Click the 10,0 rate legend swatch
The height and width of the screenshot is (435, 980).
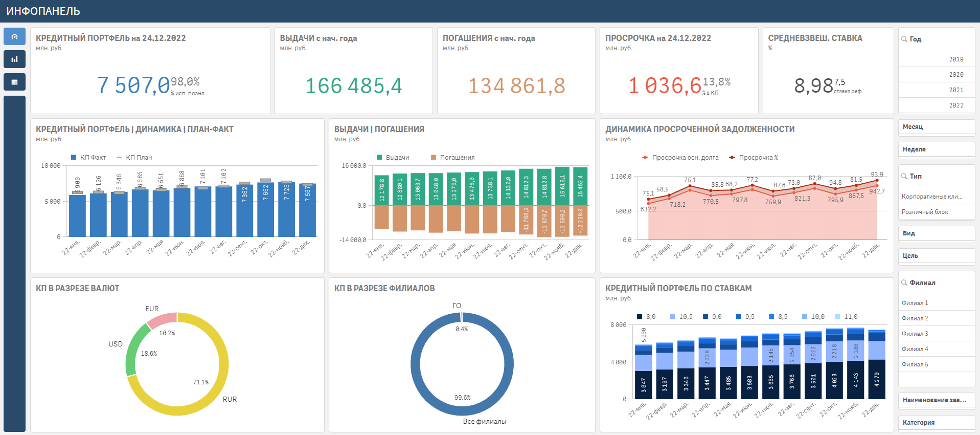coord(805,317)
